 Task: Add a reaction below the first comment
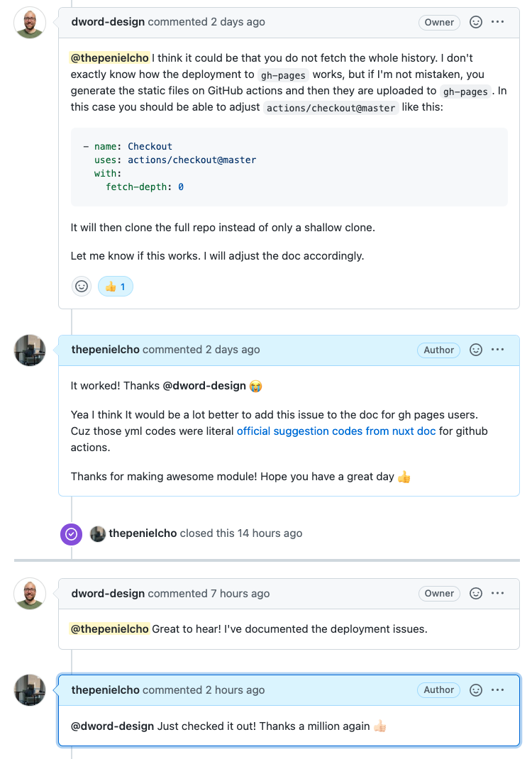point(82,287)
